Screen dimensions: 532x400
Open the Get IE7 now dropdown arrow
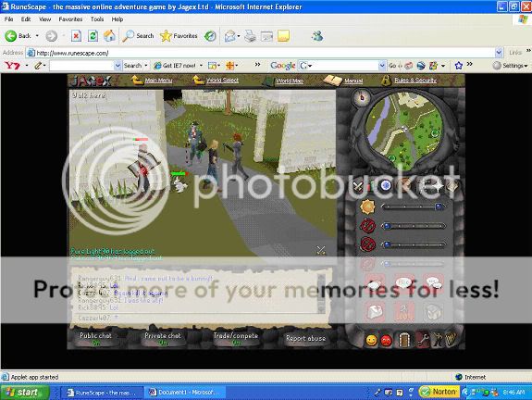201,65
